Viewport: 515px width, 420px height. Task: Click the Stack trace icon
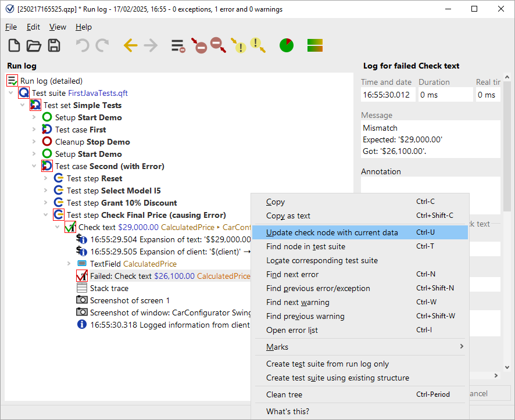82,288
